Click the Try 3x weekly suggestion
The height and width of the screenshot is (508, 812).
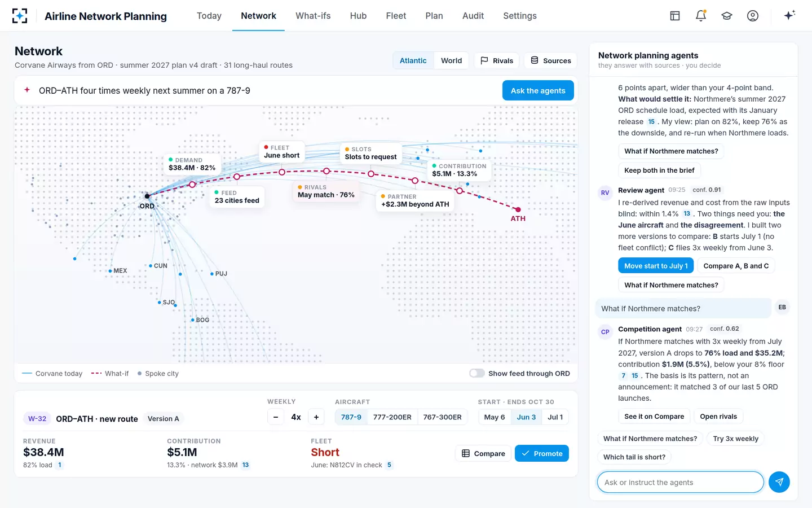pyautogui.click(x=735, y=439)
